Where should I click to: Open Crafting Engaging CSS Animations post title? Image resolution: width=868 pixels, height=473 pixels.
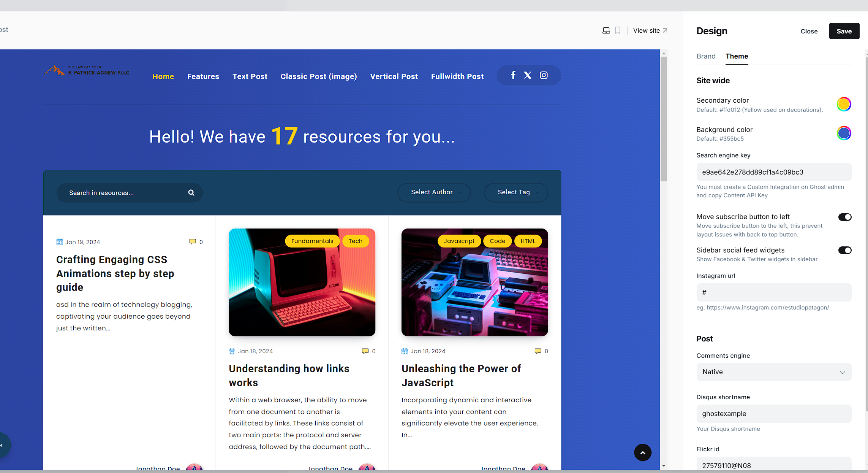[115, 273]
